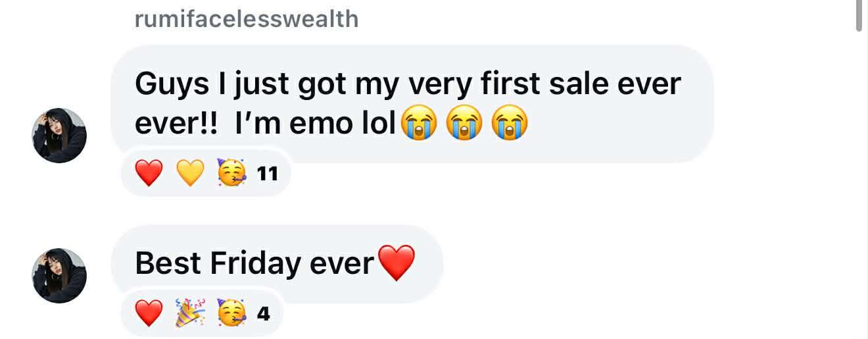Viewport: 868px width, 339px height.
Task: Open the rumifacelesswealth profile username
Action: click(247, 19)
